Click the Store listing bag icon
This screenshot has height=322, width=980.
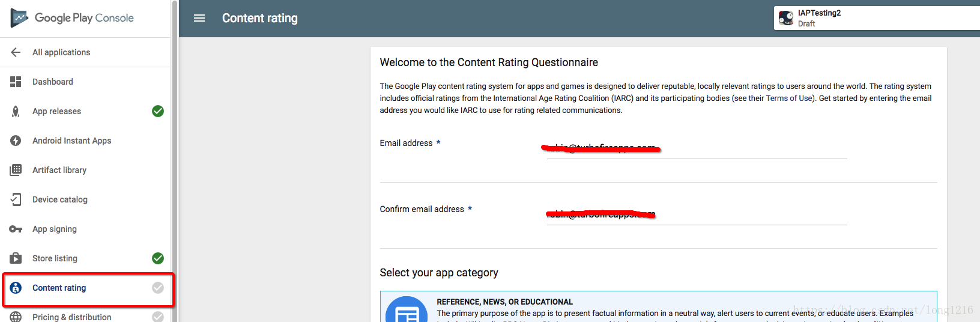point(16,258)
